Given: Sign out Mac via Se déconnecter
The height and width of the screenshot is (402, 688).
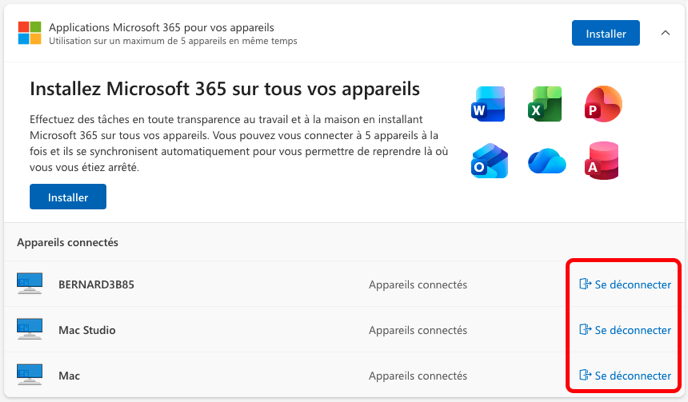Looking at the screenshot, I should point(625,376).
